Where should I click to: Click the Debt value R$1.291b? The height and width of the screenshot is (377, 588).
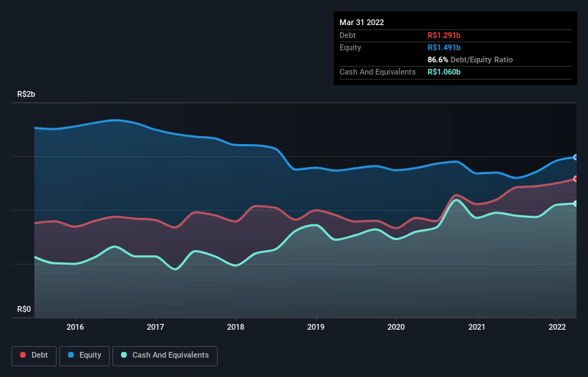click(x=444, y=35)
